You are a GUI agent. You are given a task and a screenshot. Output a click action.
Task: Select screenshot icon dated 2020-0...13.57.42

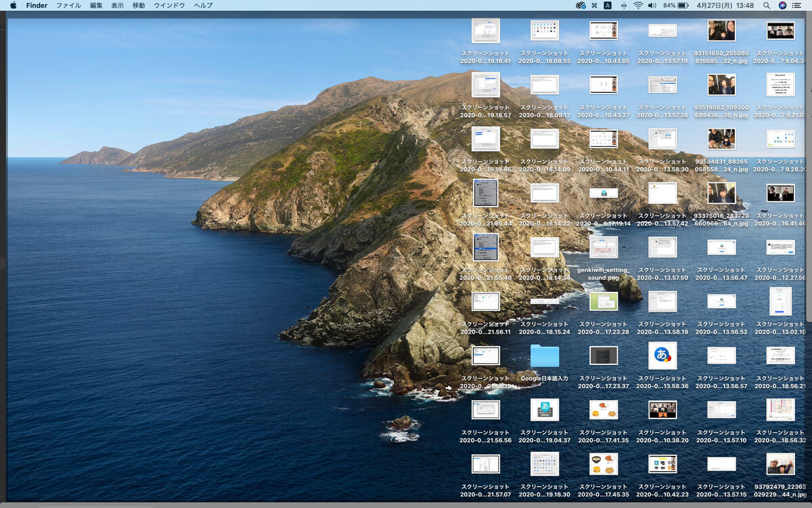(x=662, y=193)
